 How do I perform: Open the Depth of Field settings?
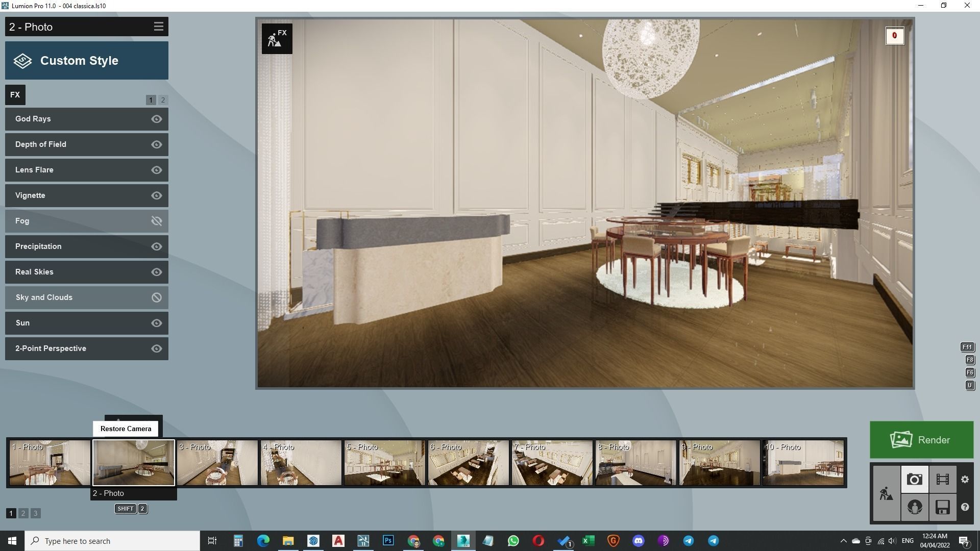click(87, 144)
